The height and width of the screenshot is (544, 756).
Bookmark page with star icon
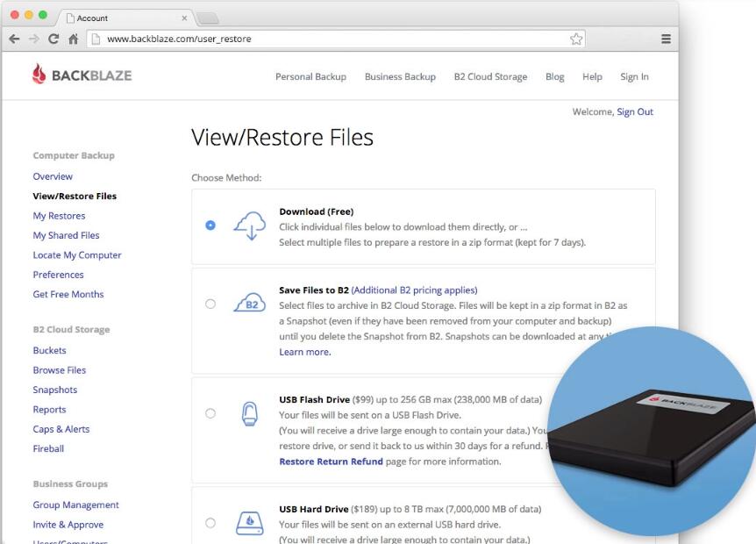pyautogui.click(x=575, y=39)
